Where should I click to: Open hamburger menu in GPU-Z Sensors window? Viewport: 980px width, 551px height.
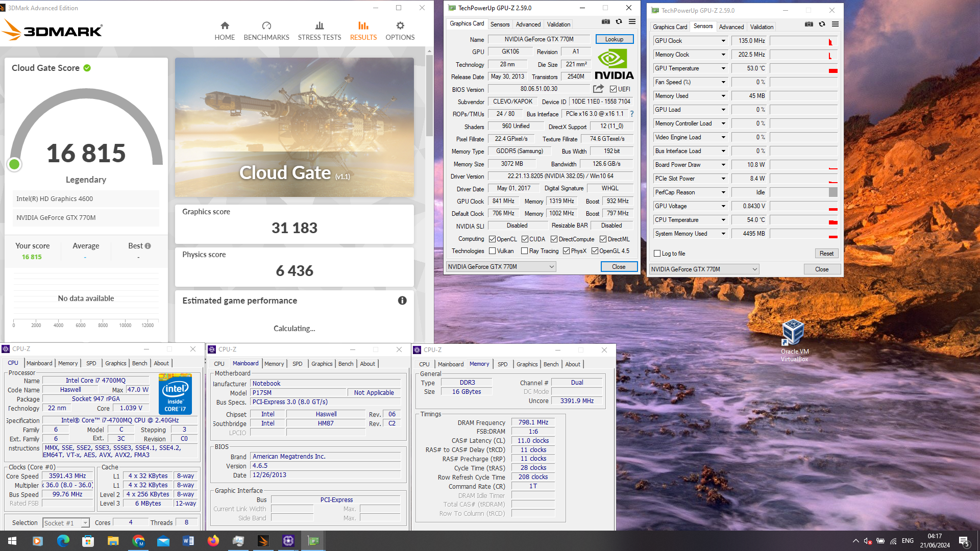coord(835,24)
